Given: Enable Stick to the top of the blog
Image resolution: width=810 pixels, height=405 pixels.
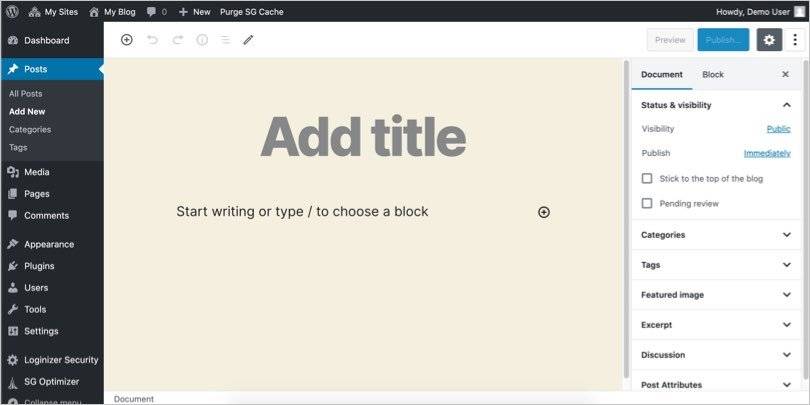Looking at the screenshot, I should click(647, 178).
